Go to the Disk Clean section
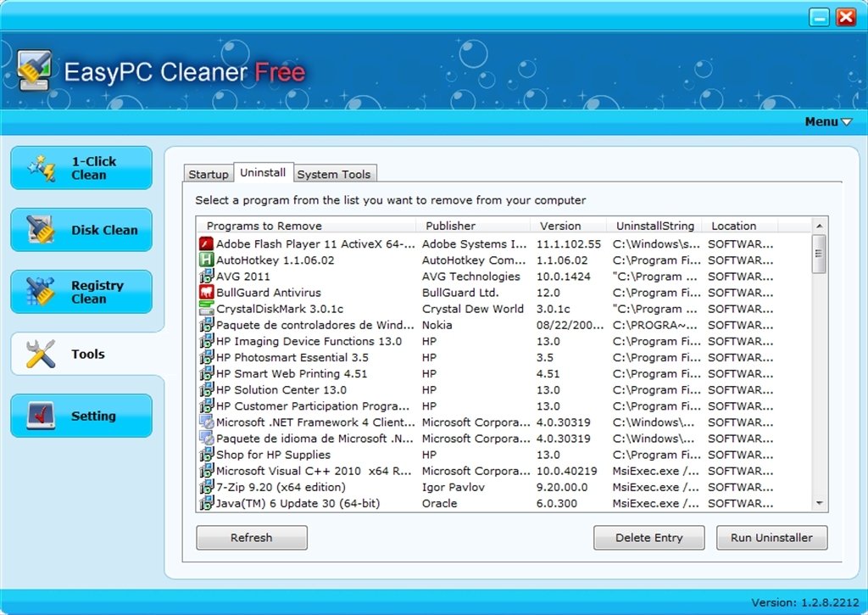868x615 pixels. [x=81, y=230]
